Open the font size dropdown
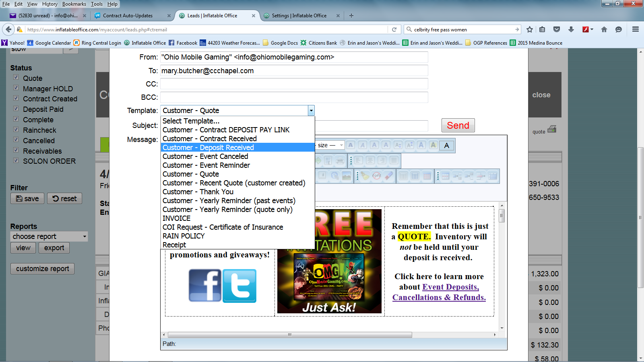The width and height of the screenshot is (644, 362). click(x=330, y=145)
